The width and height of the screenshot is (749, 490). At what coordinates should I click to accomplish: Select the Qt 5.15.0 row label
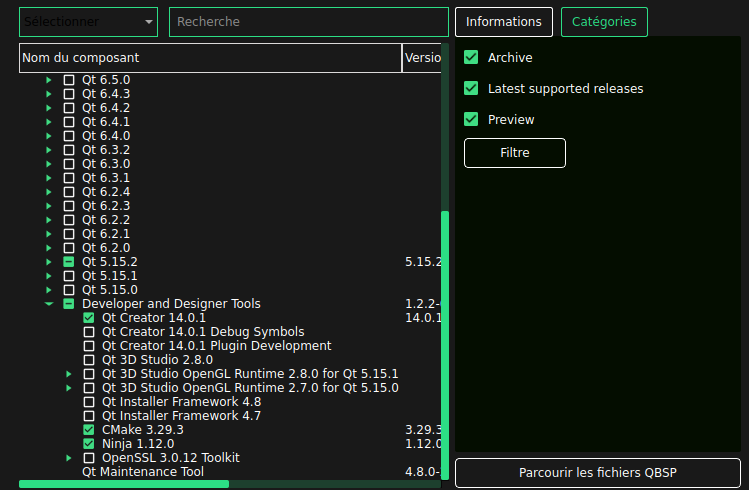110,290
